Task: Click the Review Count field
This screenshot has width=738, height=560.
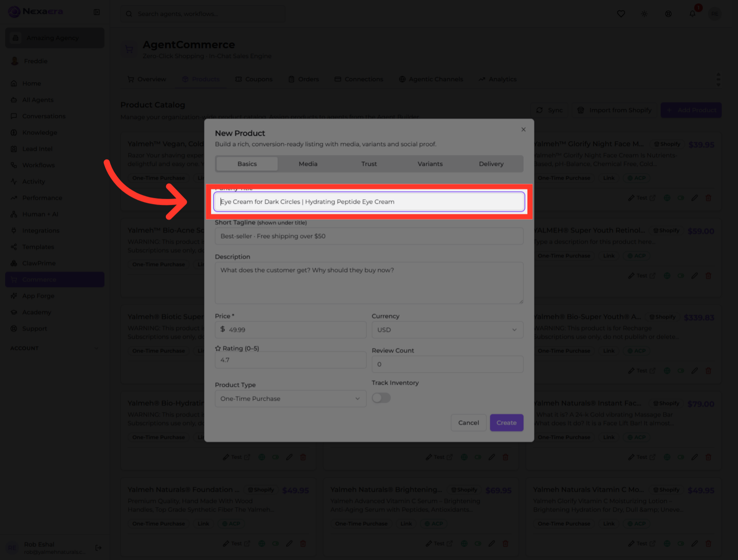Action: pyautogui.click(x=447, y=364)
